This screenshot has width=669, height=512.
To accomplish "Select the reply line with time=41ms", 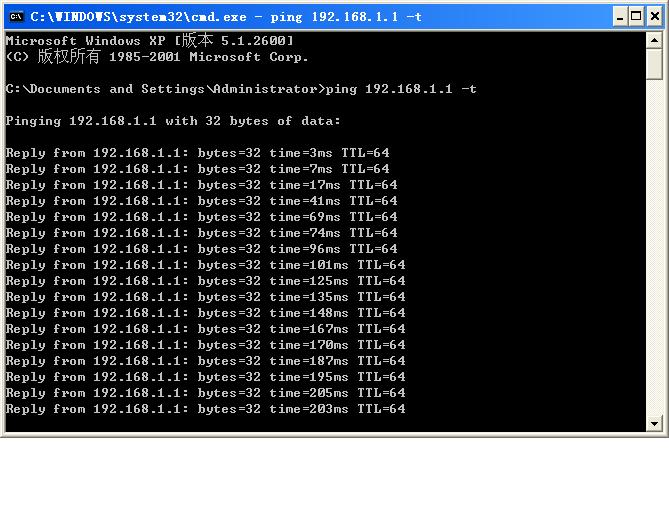I will (x=201, y=201).
